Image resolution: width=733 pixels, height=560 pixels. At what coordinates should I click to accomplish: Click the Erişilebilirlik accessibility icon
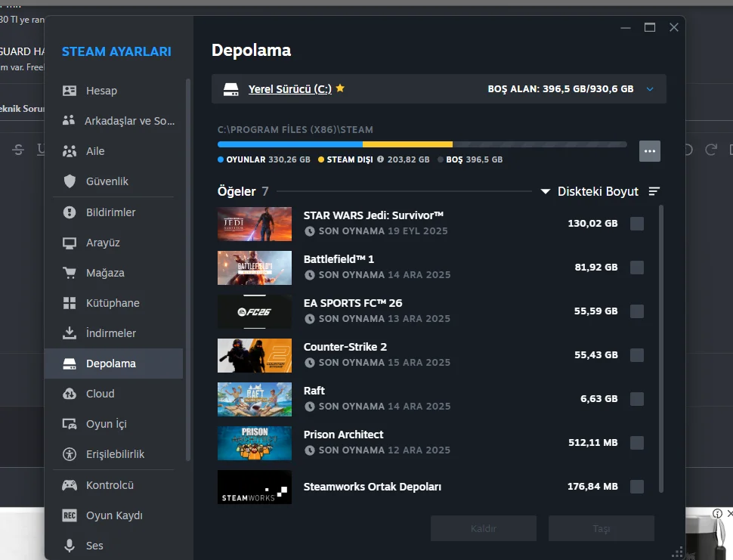(70, 454)
